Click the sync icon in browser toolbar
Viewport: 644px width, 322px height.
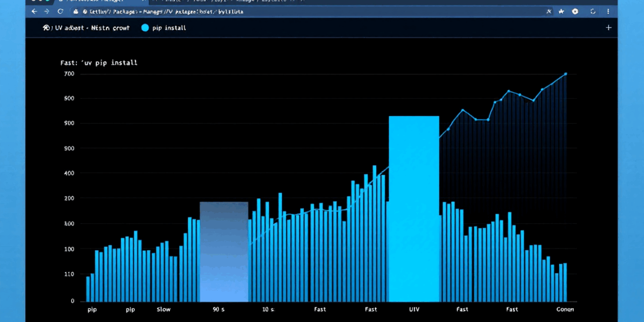593,11
